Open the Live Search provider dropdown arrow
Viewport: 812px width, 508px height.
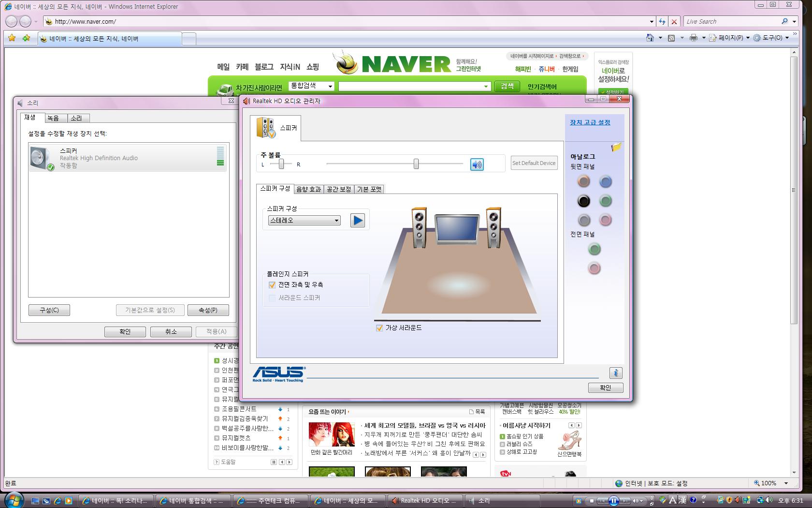(x=795, y=21)
